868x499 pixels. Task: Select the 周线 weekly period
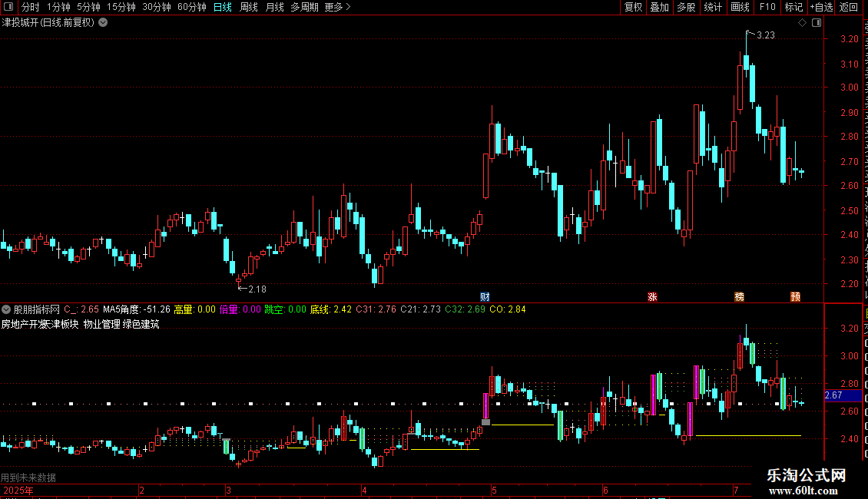249,7
